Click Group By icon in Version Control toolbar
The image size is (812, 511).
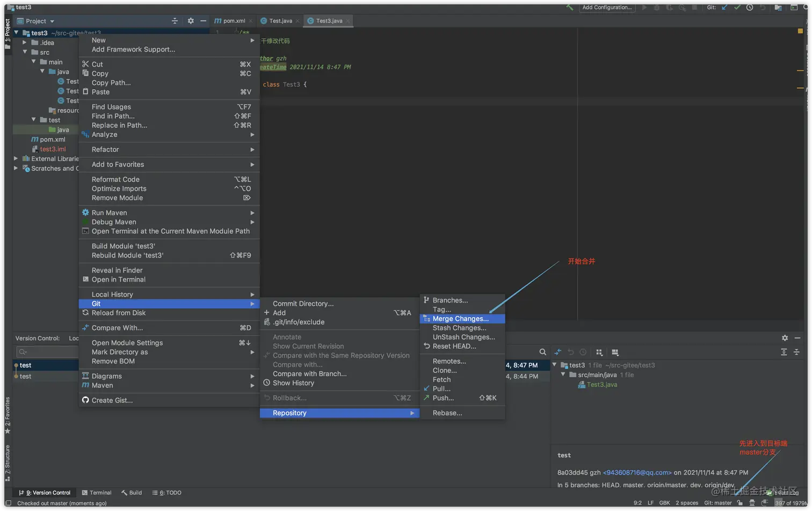(599, 352)
